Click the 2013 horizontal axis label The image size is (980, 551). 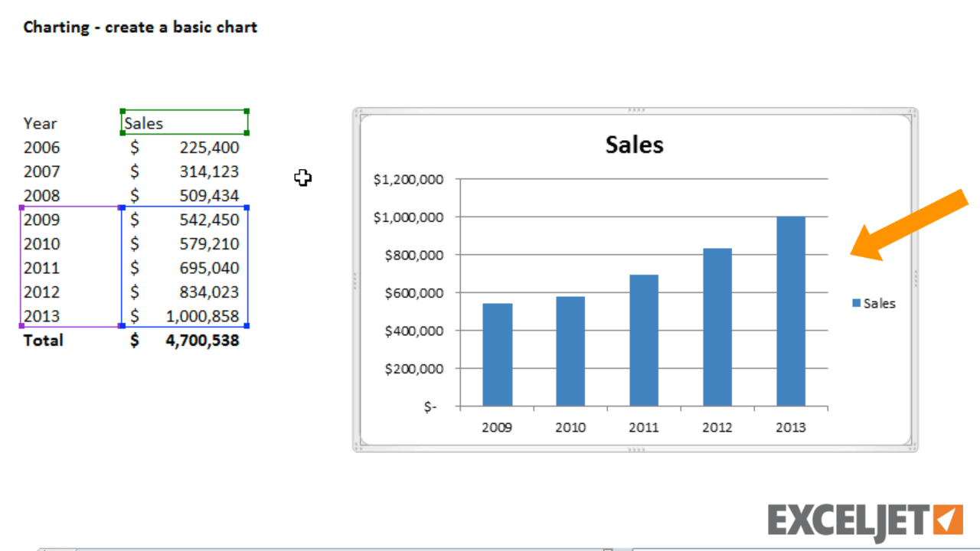(x=791, y=427)
